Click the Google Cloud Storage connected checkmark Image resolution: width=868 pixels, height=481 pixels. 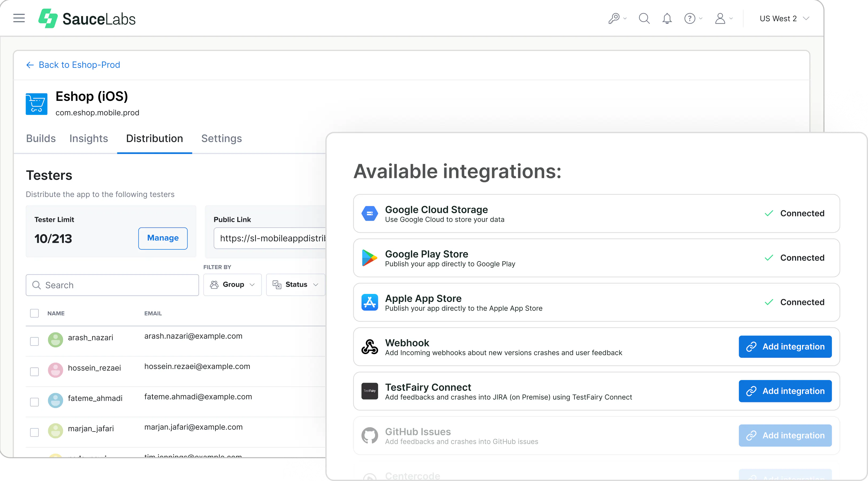pos(769,213)
